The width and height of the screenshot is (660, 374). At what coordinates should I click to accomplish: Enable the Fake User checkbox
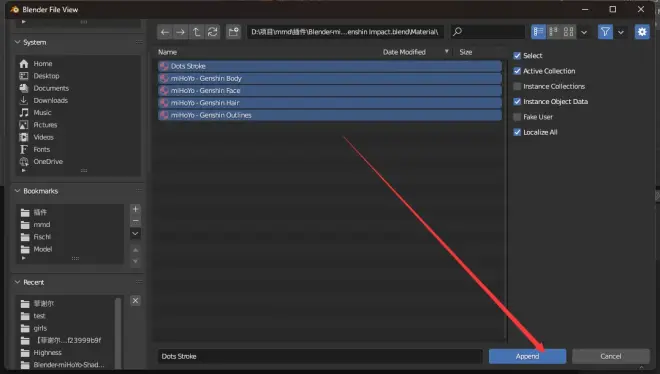(517, 117)
